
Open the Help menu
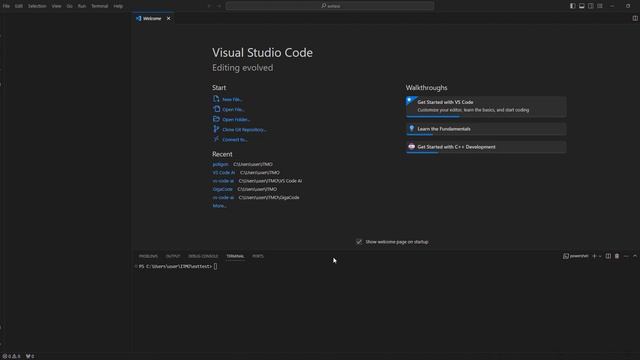tap(118, 6)
